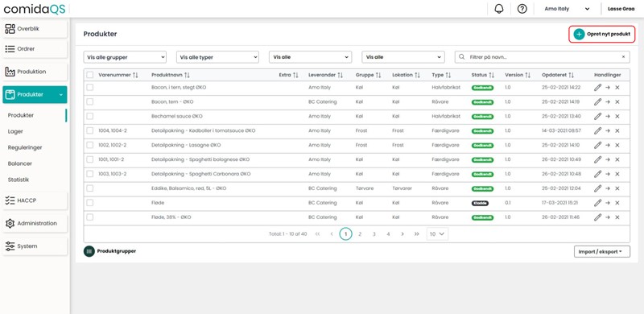Click the pencil in Bacon, tern - ØKO row
Image resolution: width=644 pixels, height=314 pixels.
coord(597,102)
